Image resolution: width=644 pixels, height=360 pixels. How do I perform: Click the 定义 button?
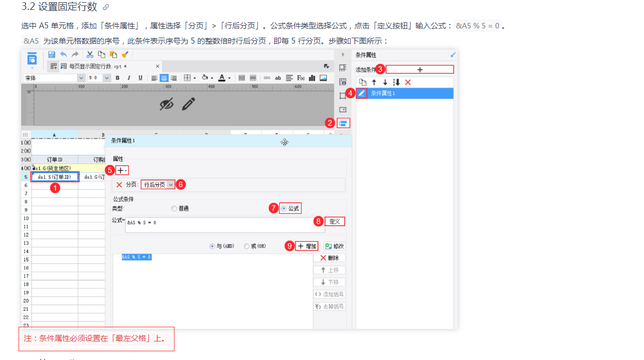[x=335, y=221]
